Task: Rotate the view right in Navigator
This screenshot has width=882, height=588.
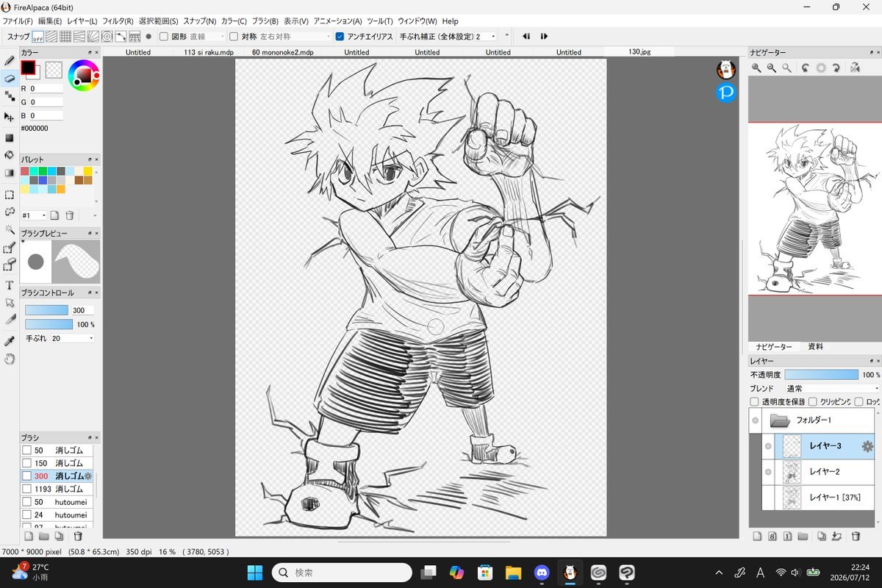Action: [836, 68]
